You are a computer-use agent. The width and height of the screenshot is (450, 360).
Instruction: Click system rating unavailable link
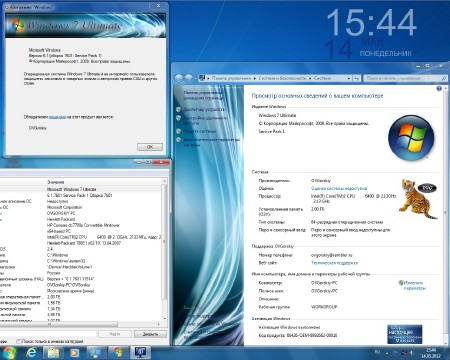(339, 188)
